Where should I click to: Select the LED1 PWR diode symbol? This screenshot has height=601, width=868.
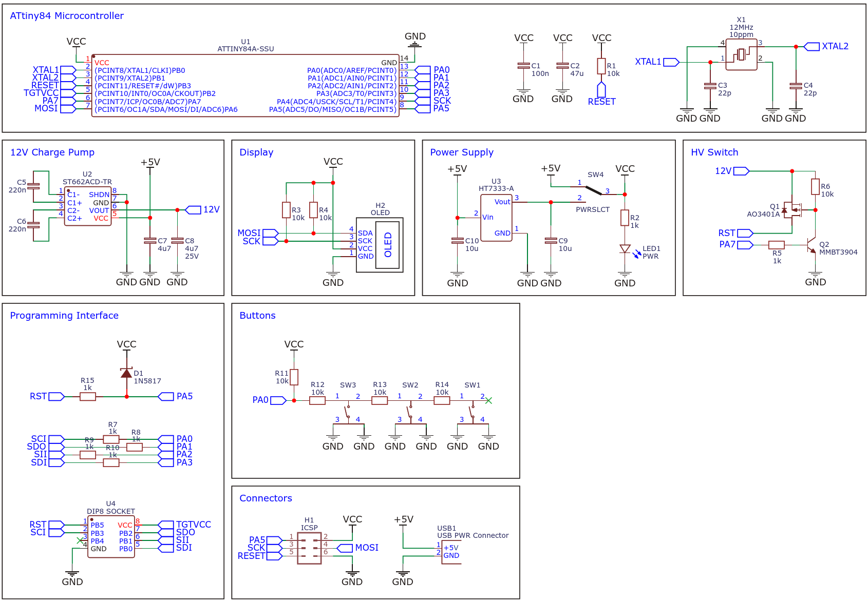[625, 249]
